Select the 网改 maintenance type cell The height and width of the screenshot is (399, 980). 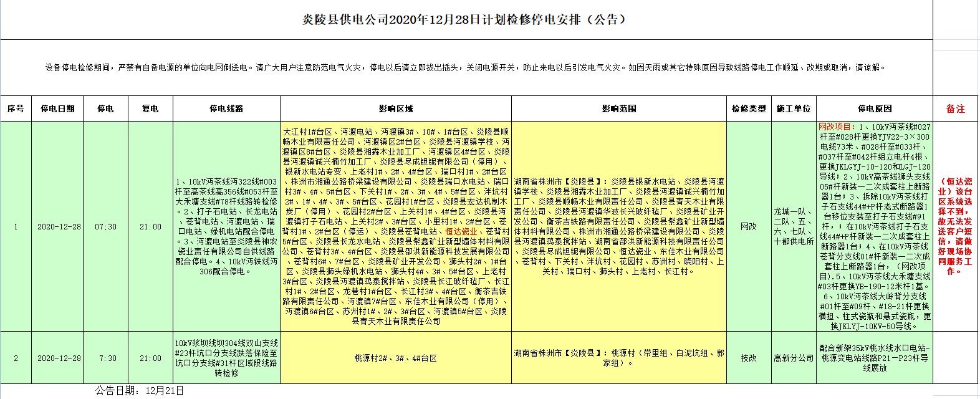tap(749, 227)
